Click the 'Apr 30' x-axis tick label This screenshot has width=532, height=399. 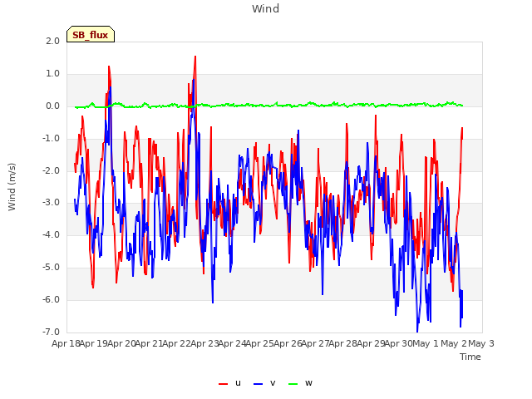click(399, 343)
